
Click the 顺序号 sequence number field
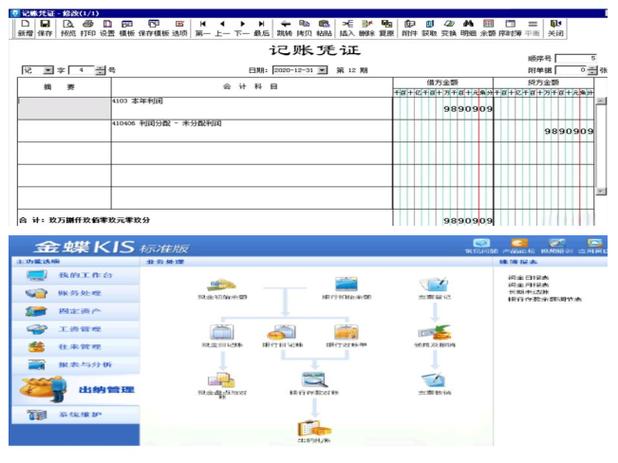point(576,58)
